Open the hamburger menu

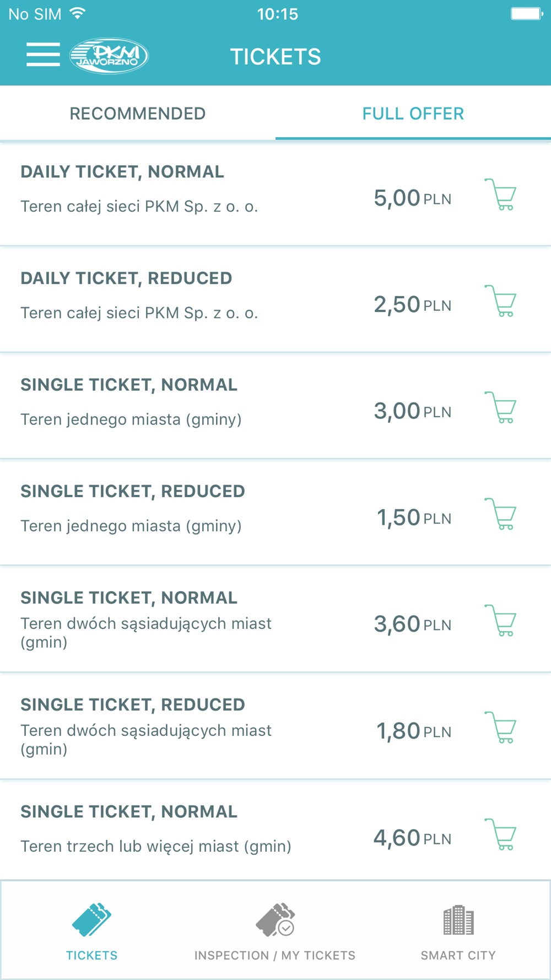[x=43, y=55]
